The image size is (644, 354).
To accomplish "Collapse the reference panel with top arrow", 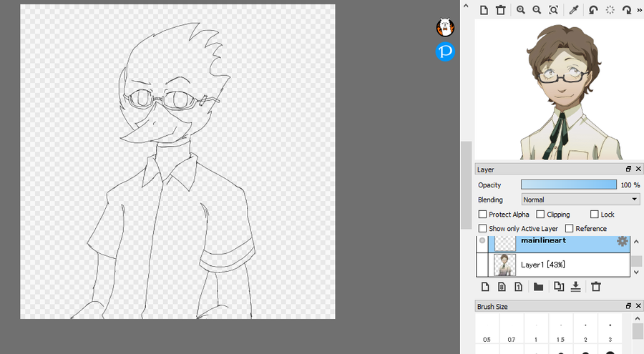I will click(x=466, y=6).
